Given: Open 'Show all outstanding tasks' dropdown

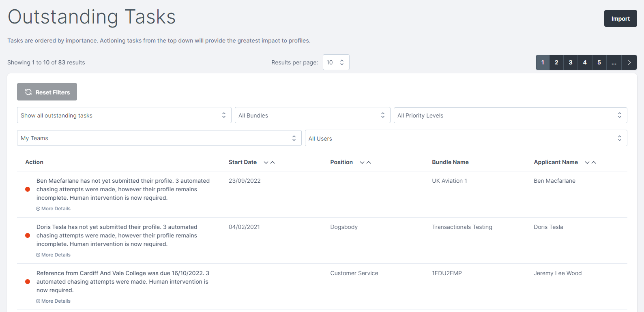Looking at the screenshot, I should tap(124, 115).
